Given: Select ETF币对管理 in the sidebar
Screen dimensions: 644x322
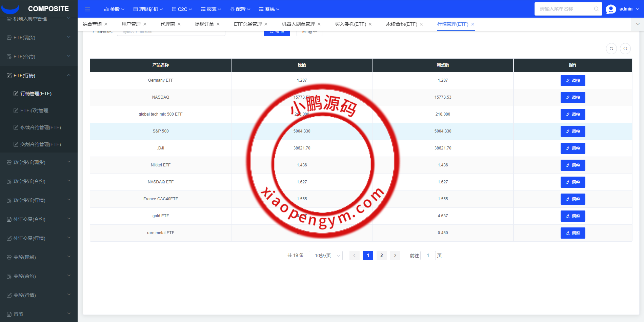Looking at the screenshot, I should pos(34,110).
